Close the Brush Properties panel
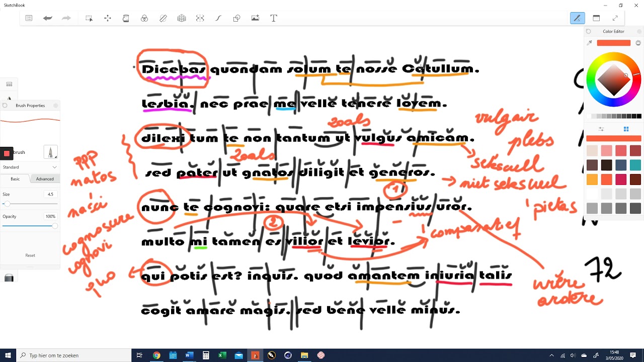 pos(55,106)
